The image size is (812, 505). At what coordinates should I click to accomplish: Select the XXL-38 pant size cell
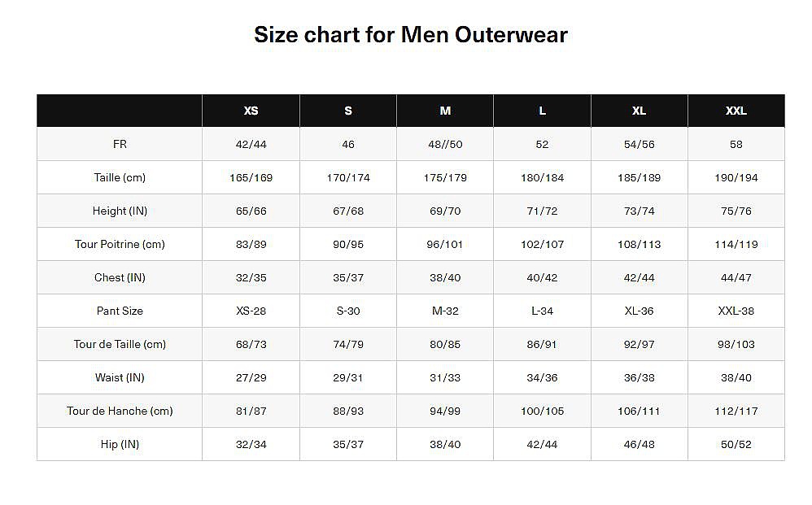point(736,311)
